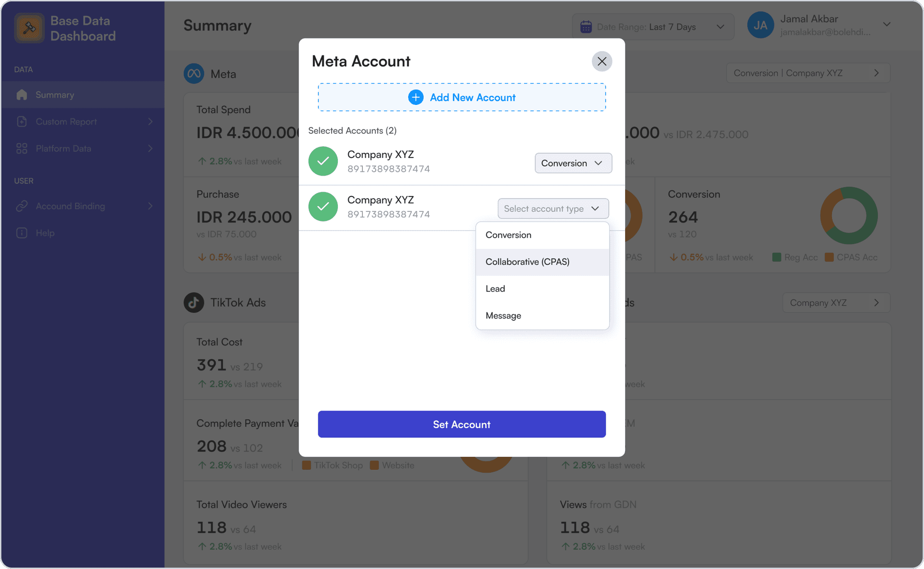The width and height of the screenshot is (924, 569).
Task: Click Add New Account button
Action: pos(462,97)
